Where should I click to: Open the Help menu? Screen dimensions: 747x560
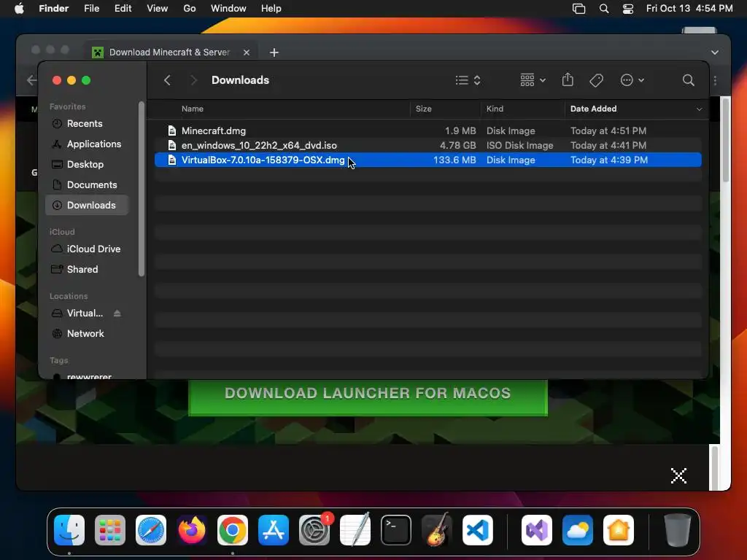point(271,9)
